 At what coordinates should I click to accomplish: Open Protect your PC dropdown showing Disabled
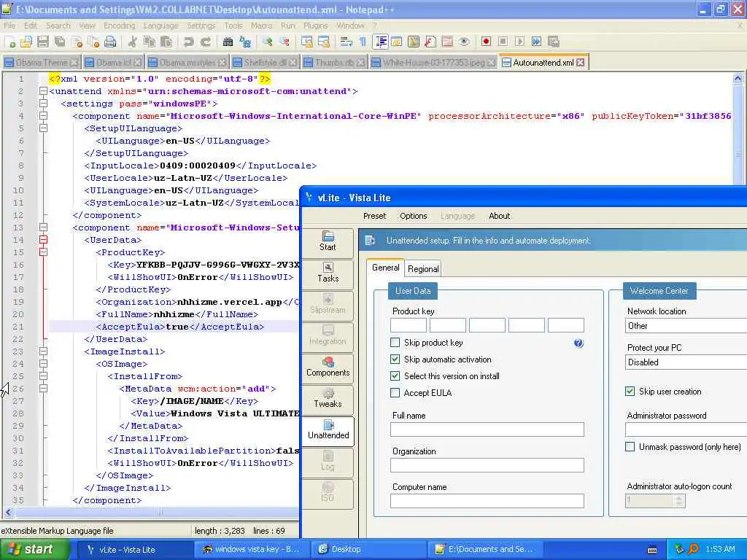point(686,362)
